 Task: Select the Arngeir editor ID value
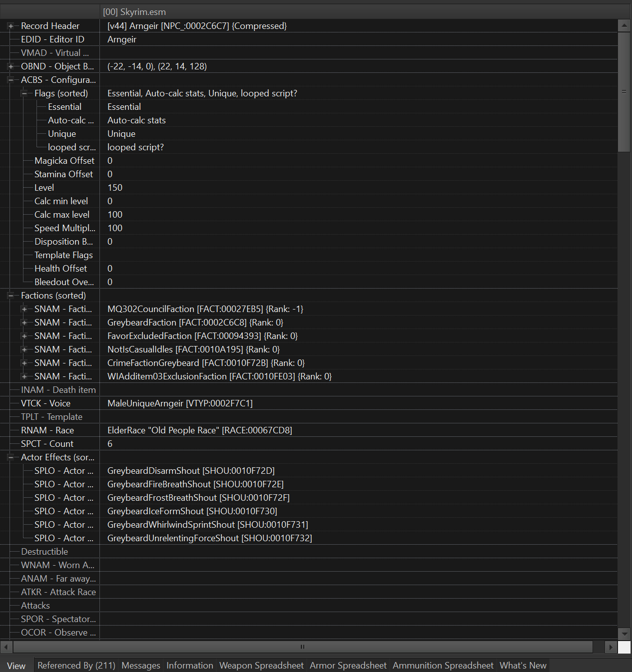click(x=122, y=39)
